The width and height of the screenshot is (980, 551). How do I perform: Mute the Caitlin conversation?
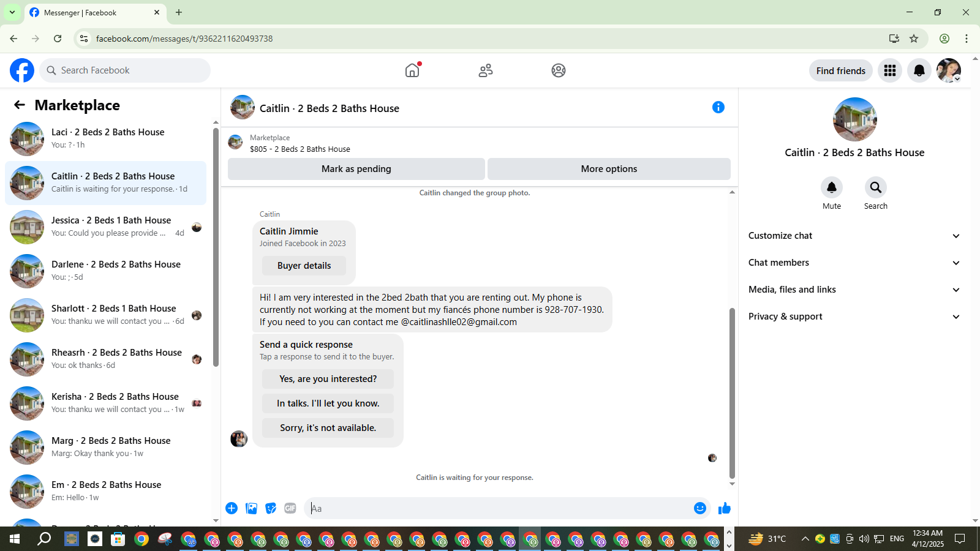[832, 187]
